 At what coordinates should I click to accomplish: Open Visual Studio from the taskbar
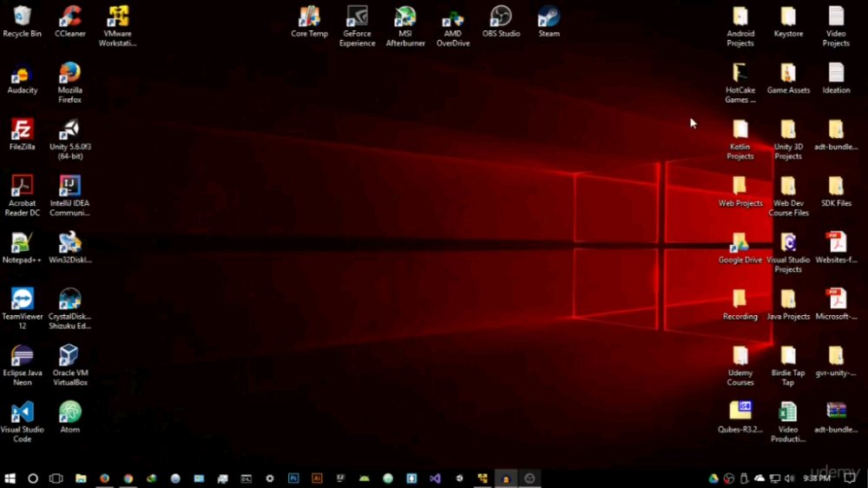(435, 478)
